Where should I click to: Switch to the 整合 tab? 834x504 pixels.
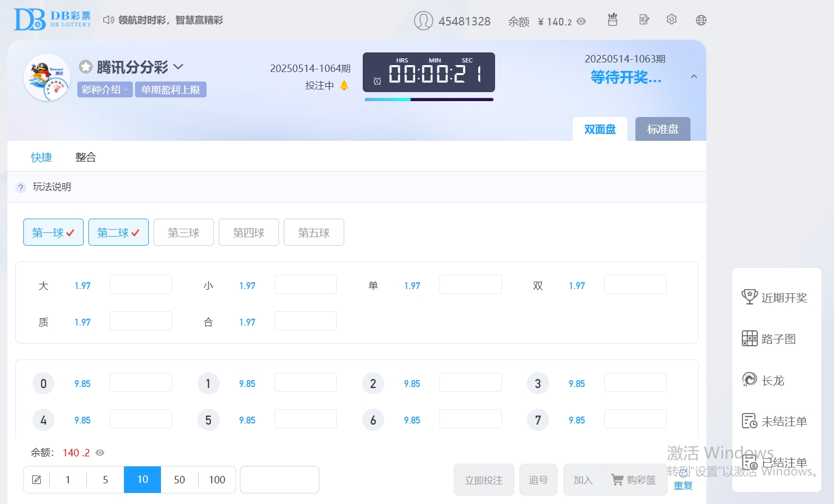pos(85,157)
